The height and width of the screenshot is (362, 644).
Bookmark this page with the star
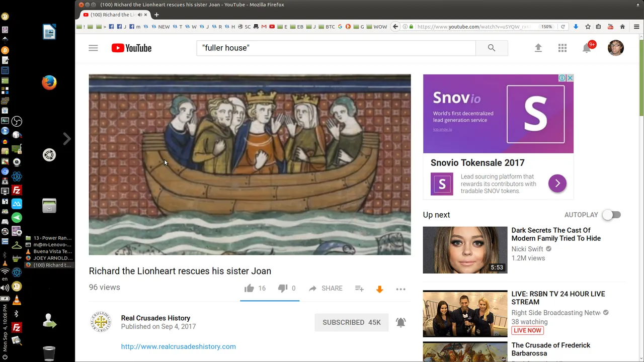(587, 27)
